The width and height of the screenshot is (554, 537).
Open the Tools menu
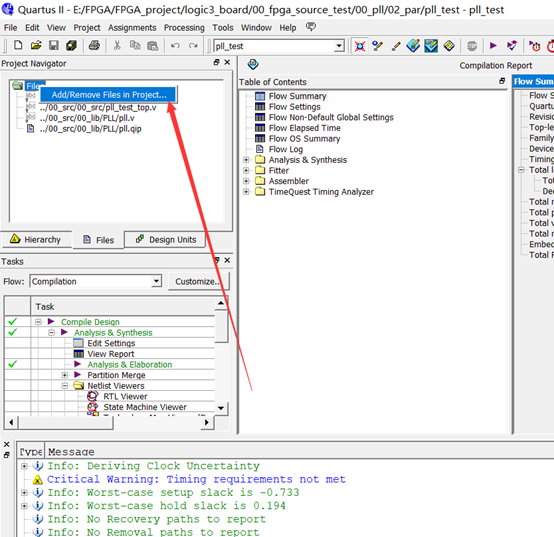[223, 28]
